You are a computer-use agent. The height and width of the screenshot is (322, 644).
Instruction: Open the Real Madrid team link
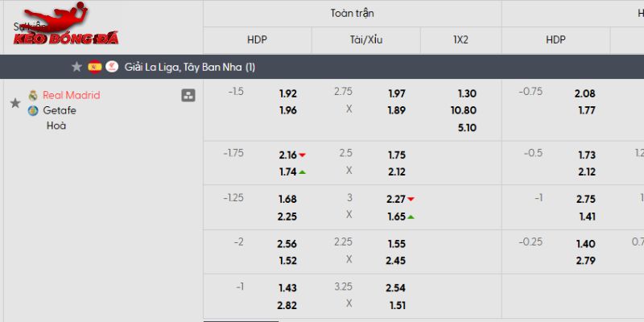click(72, 95)
